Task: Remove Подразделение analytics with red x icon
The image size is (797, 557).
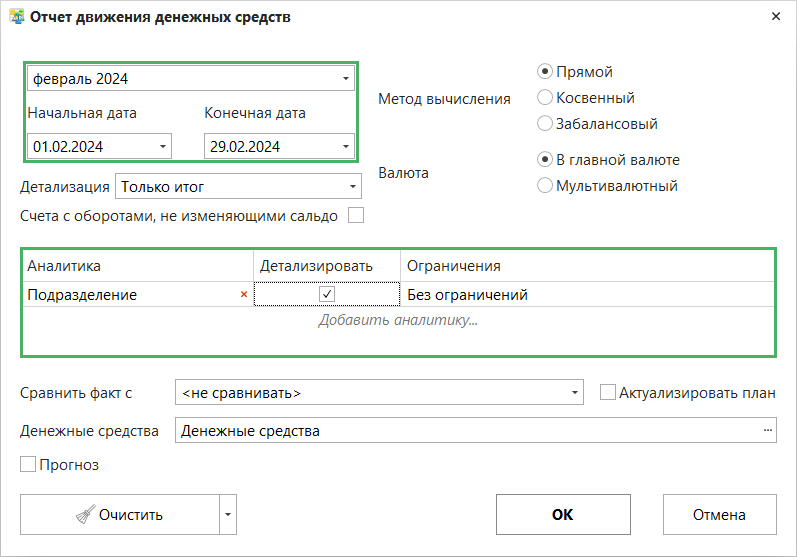Action: [x=244, y=295]
